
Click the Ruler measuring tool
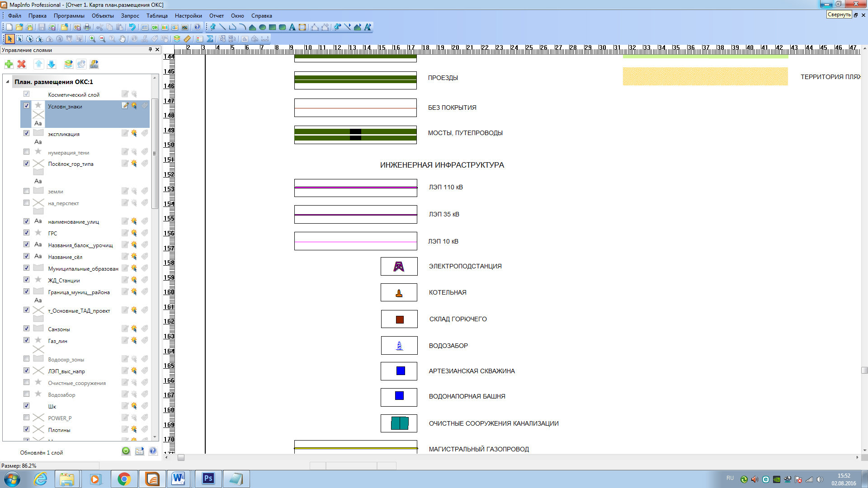pyautogui.click(x=187, y=39)
